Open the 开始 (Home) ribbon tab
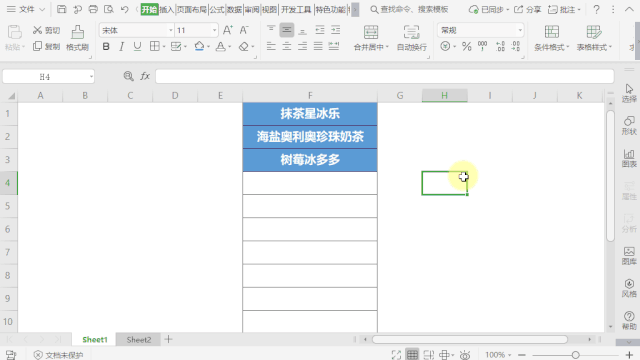This screenshot has width=640, height=360. [149, 9]
